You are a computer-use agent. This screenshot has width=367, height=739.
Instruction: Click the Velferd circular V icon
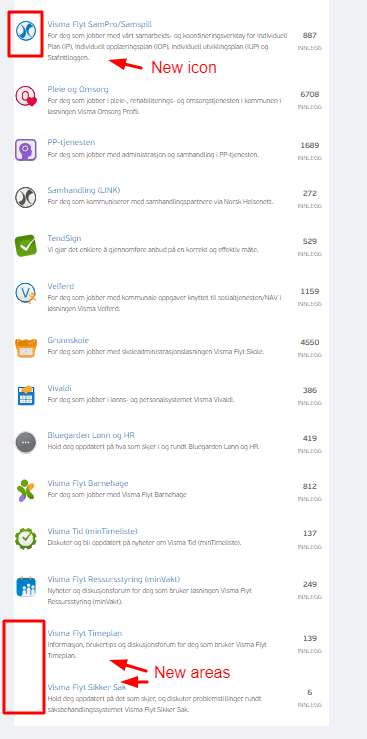[x=25, y=293]
